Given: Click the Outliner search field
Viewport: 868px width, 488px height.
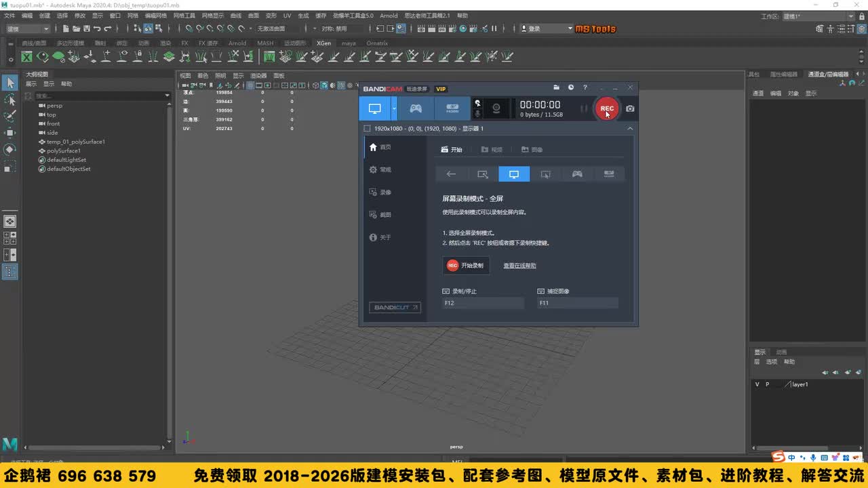Looking at the screenshot, I should [x=98, y=96].
